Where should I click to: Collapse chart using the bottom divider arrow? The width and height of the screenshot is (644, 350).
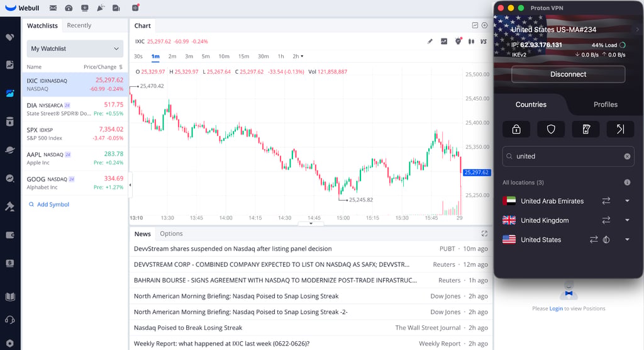[x=311, y=223]
